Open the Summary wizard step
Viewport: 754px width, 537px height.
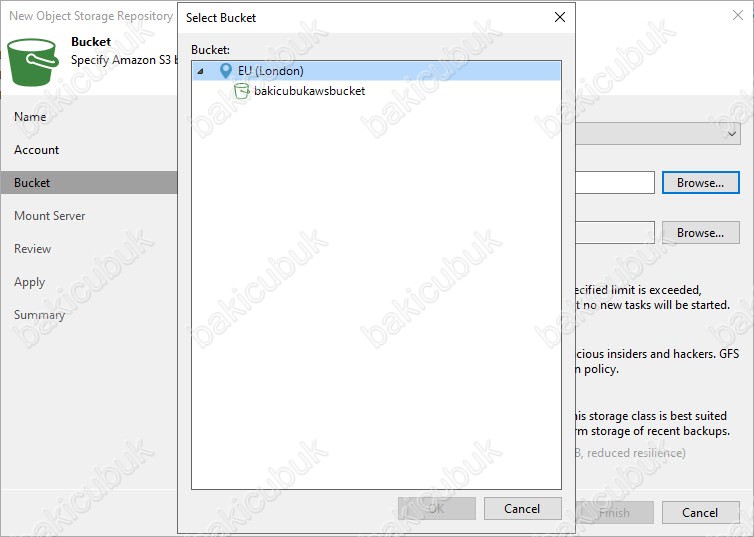pos(39,315)
